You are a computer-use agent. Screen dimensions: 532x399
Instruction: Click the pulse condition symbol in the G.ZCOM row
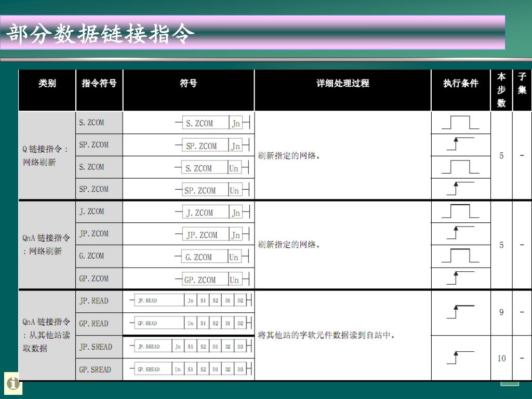click(460, 256)
